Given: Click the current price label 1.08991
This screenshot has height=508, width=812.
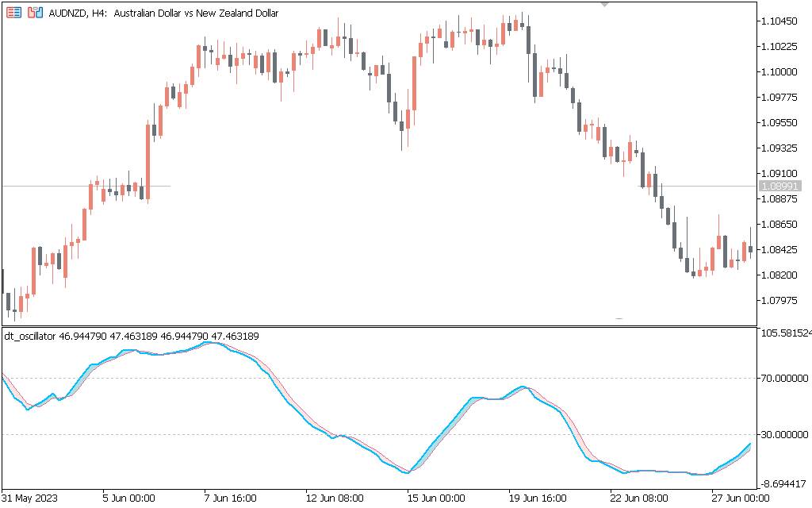Looking at the screenshot, I should point(780,186).
